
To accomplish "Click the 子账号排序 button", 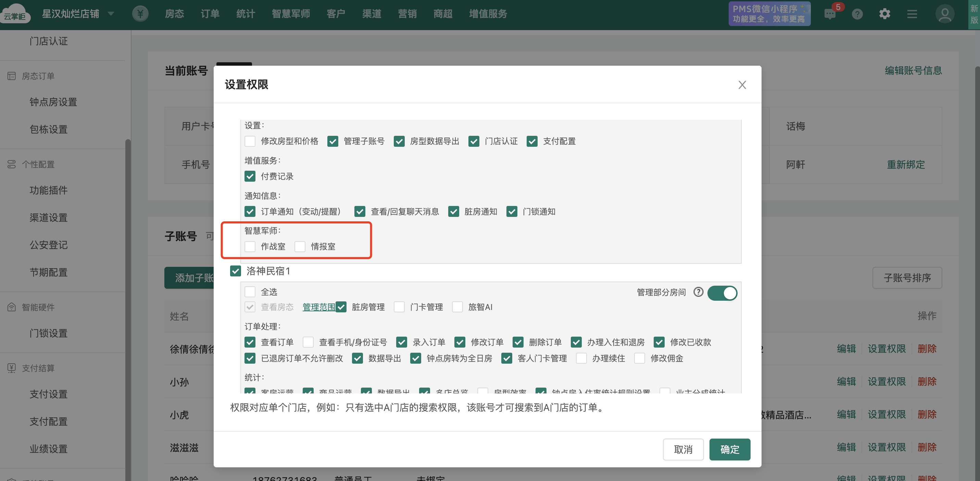I will tap(907, 277).
